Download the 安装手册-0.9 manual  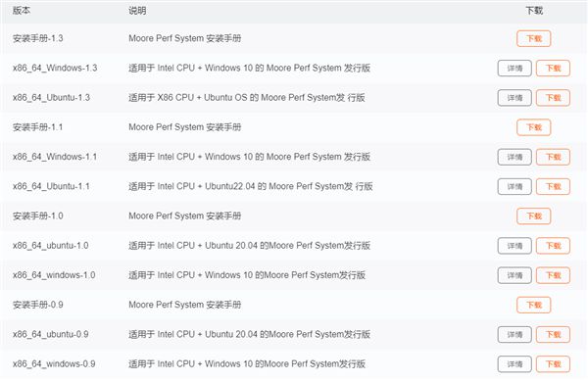tap(534, 306)
